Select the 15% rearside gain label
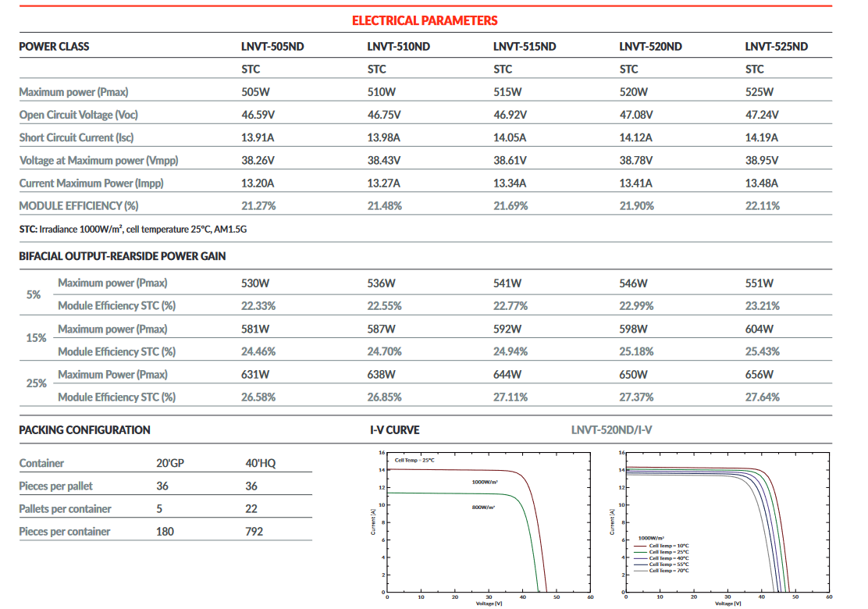 [x=36, y=339]
